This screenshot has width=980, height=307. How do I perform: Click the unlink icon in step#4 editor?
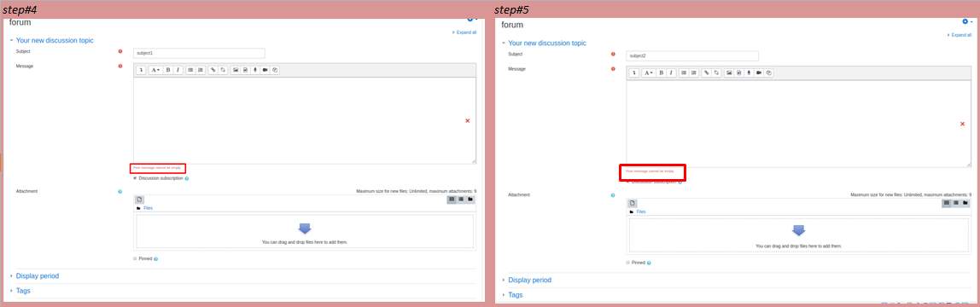223,71
